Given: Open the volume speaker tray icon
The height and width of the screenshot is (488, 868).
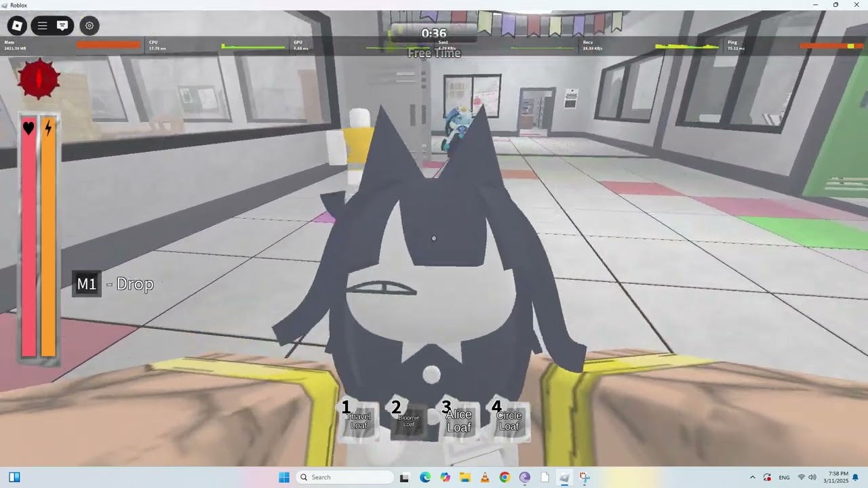Looking at the screenshot, I should pyautogui.click(x=812, y=477).
